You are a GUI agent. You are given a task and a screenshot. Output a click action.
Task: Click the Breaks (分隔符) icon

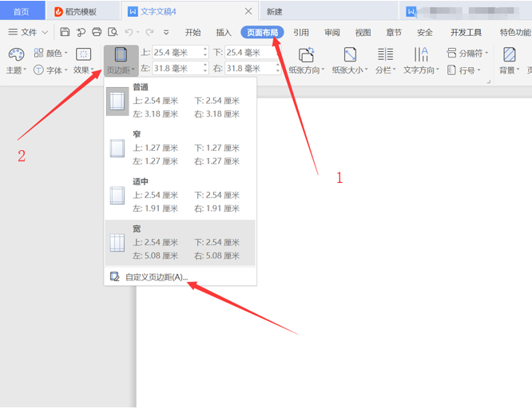tap(451, 53)
